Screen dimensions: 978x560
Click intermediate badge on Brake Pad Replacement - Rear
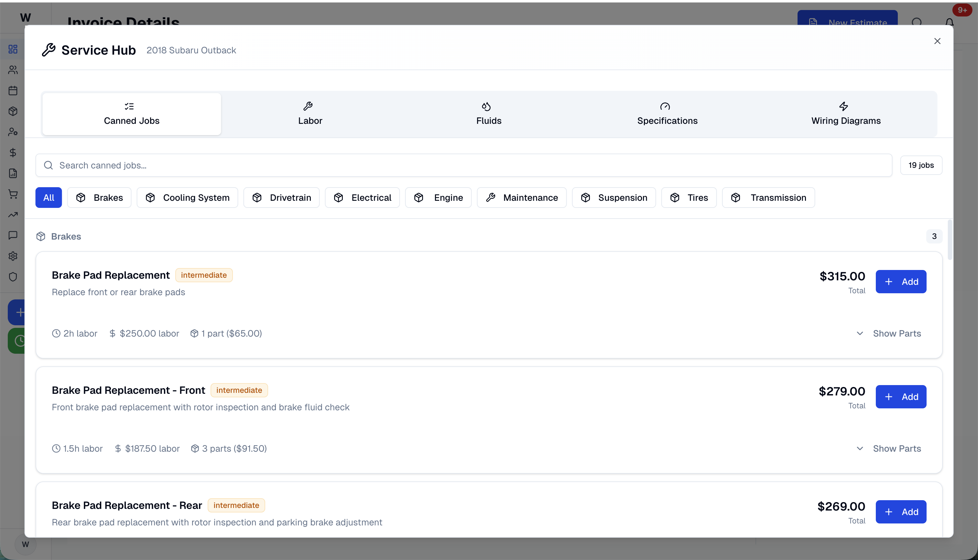[x=236, y=505]
